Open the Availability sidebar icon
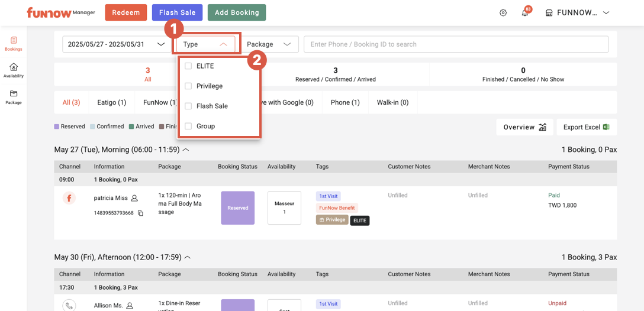This screenshot has width=644, height=311. [13, 70]
